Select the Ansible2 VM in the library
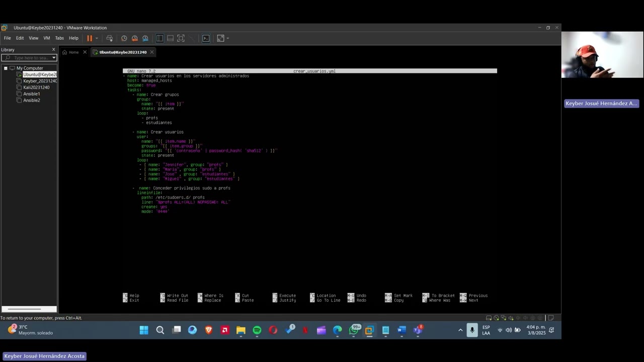This screenshot has width=644, height=362. 31,101
